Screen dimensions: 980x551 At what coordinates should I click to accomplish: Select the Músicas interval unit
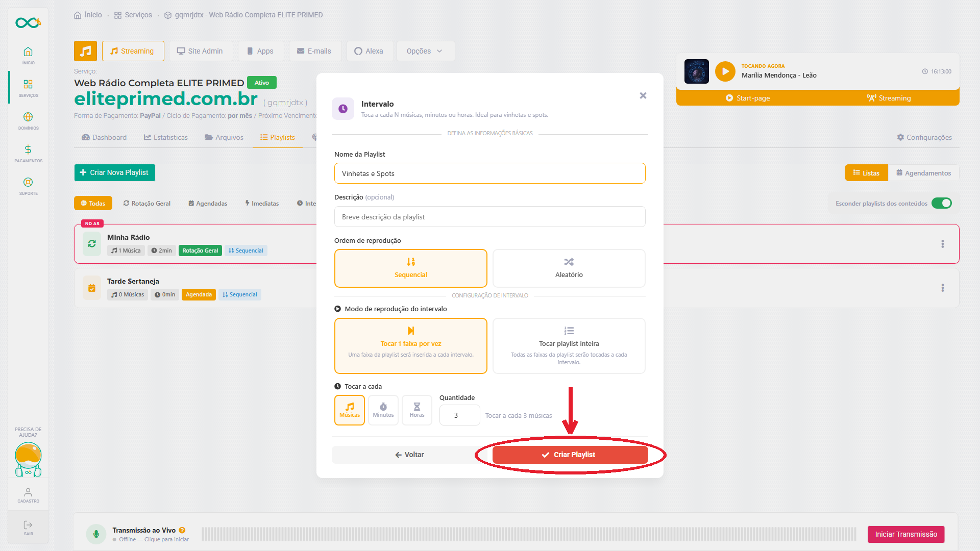(350, 410)
